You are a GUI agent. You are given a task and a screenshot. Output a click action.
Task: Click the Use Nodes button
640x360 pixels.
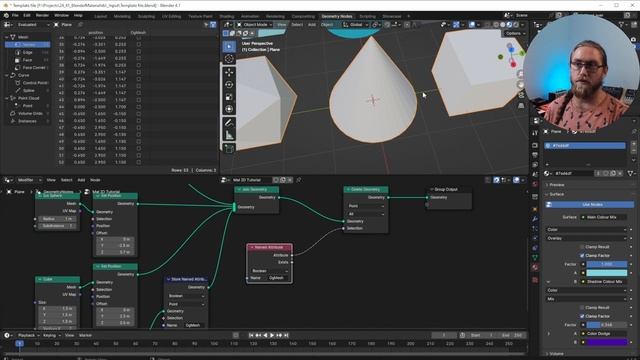point(590,204)
